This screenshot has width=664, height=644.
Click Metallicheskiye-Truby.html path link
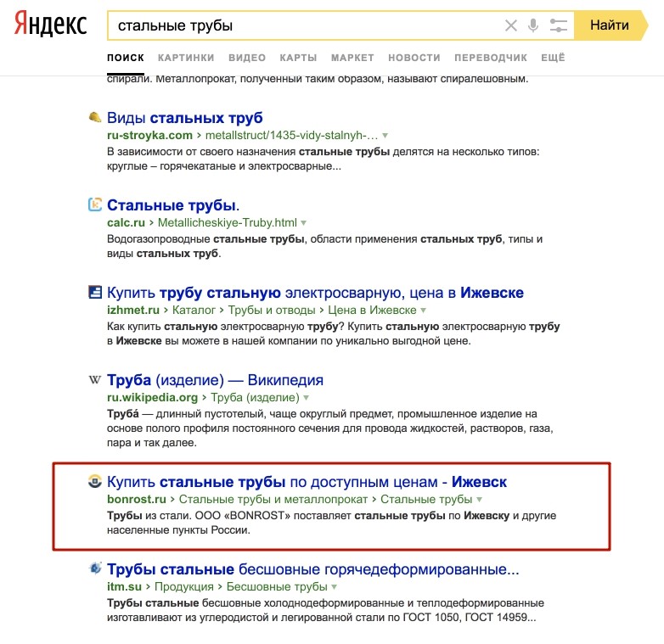pos(228,222)
